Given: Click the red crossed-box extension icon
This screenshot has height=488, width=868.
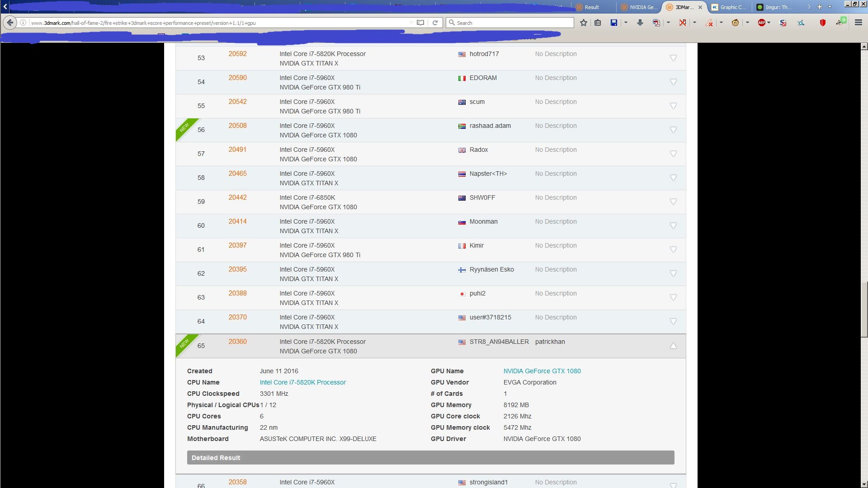Looking at the screenshot, I should [683, 23].
